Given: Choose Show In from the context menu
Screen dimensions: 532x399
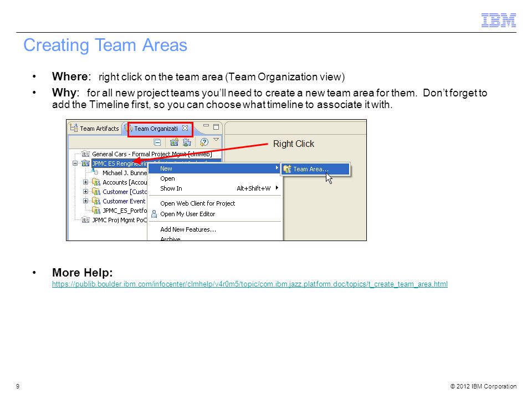Looking at the screenshot, I should (x=214, y=188).
